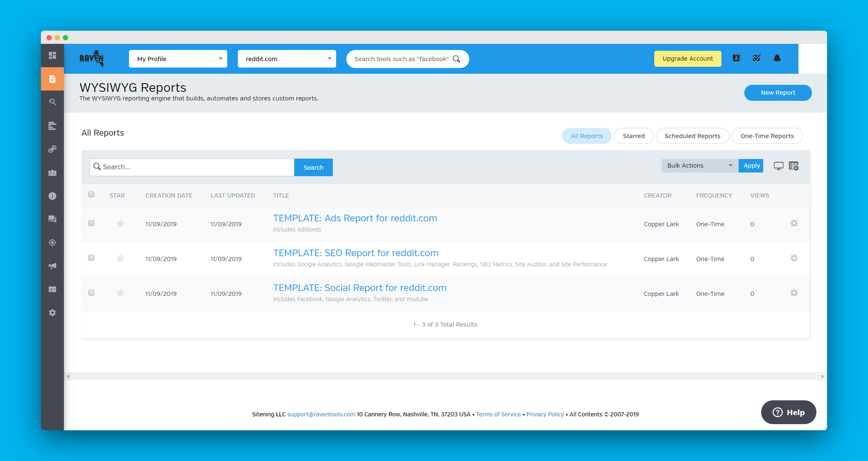
Task: Sort by the CREATION DATE column header
Action: pyautogui.click(x=169, y=195)
